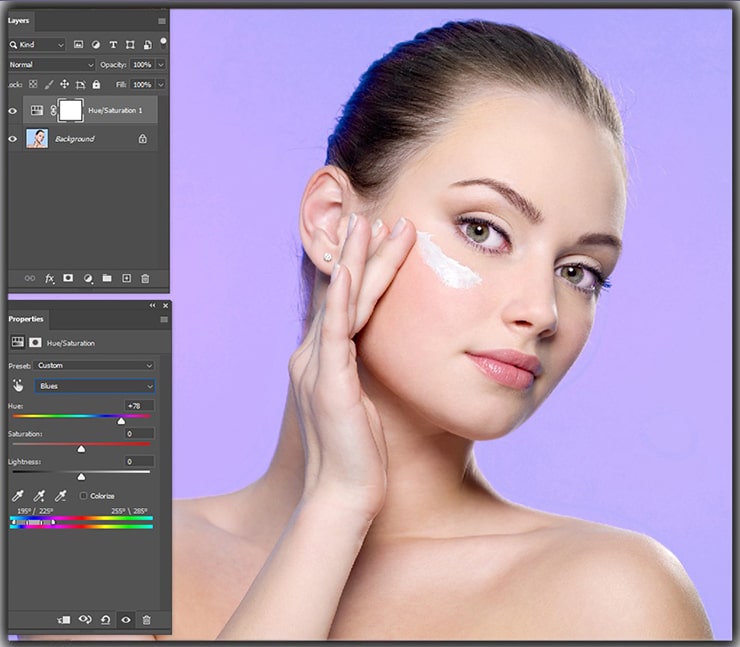Click the new group folder icon
Image resolution: width=740 pixels, height=647 pixels.
point(107,278)
